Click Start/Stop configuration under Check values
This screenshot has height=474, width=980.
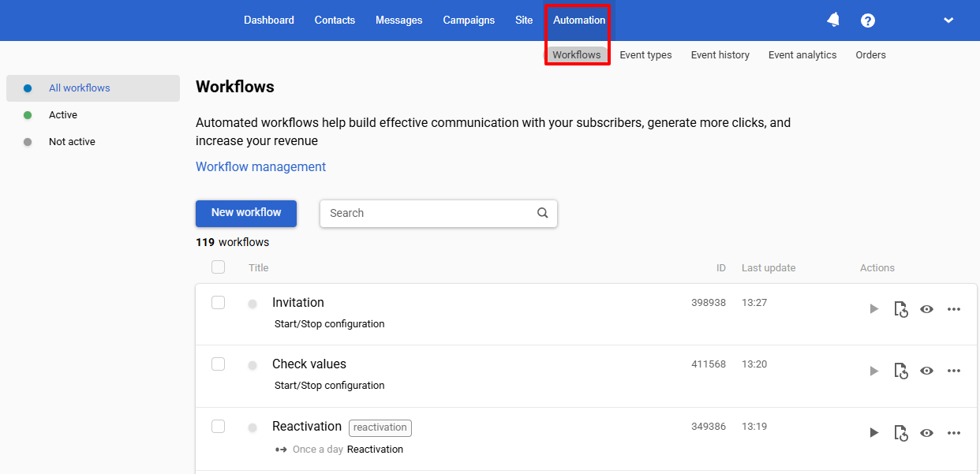(330, 386)
